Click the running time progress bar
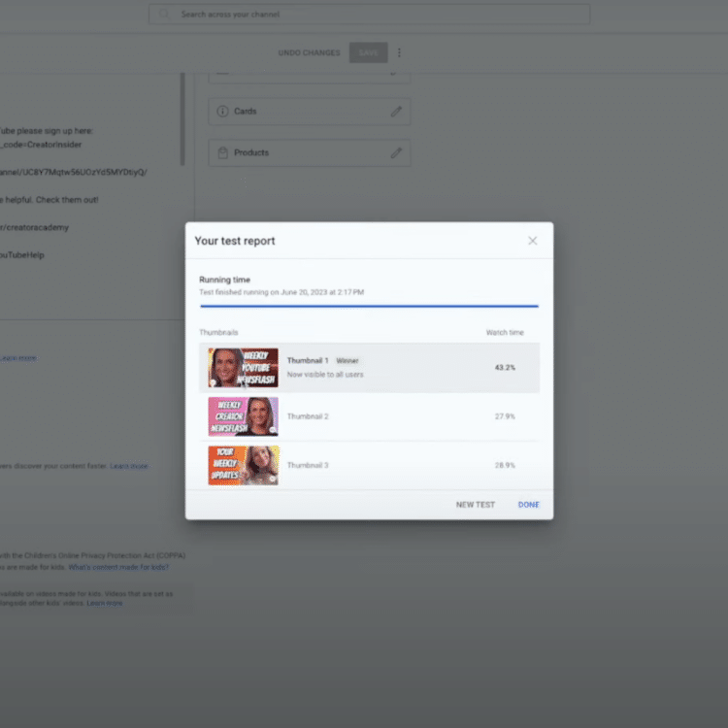728x728 pixels. tap(369, 306)
